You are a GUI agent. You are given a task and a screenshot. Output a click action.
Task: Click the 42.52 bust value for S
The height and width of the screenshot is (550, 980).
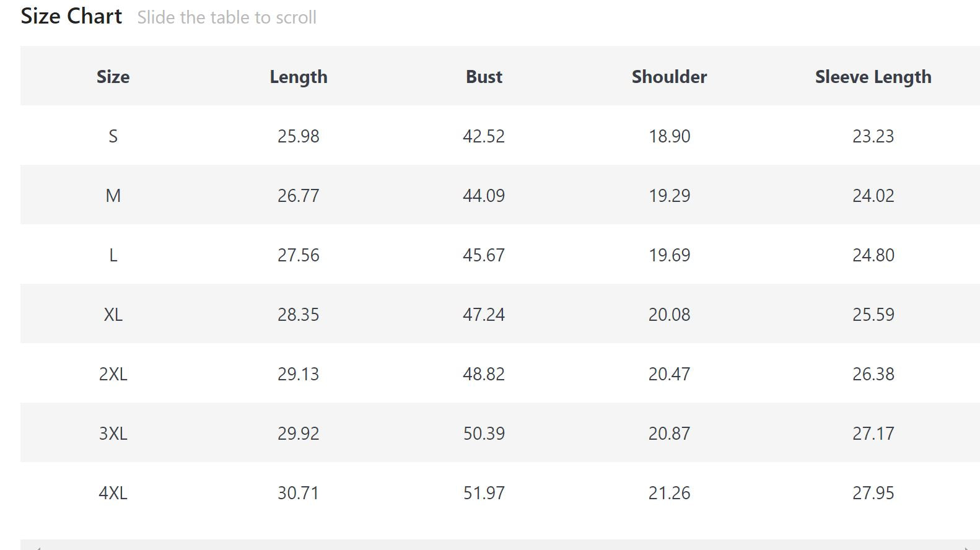pos(484,136)
